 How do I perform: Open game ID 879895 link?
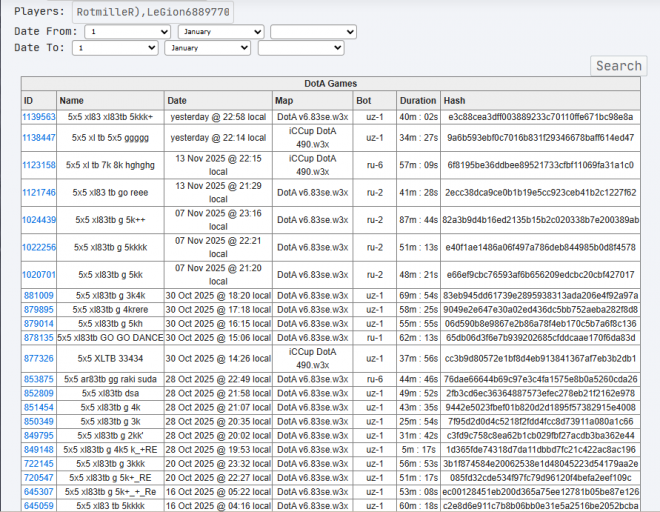coord(39,309)
